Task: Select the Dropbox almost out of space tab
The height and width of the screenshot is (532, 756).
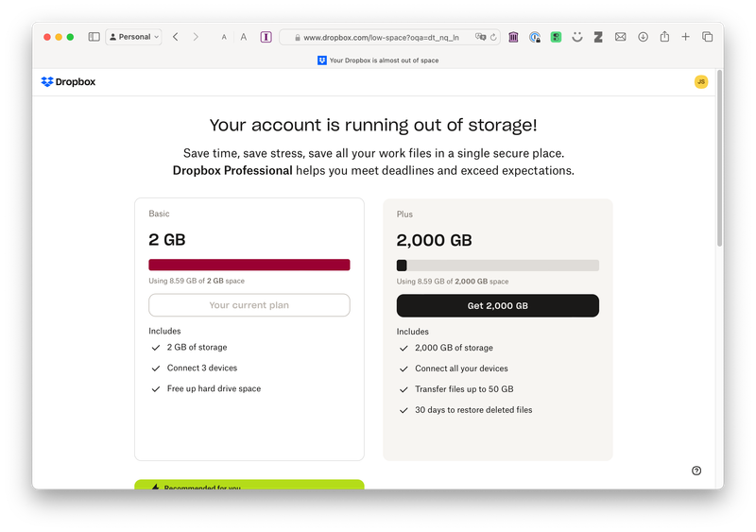Action: [x=378, y=60]
